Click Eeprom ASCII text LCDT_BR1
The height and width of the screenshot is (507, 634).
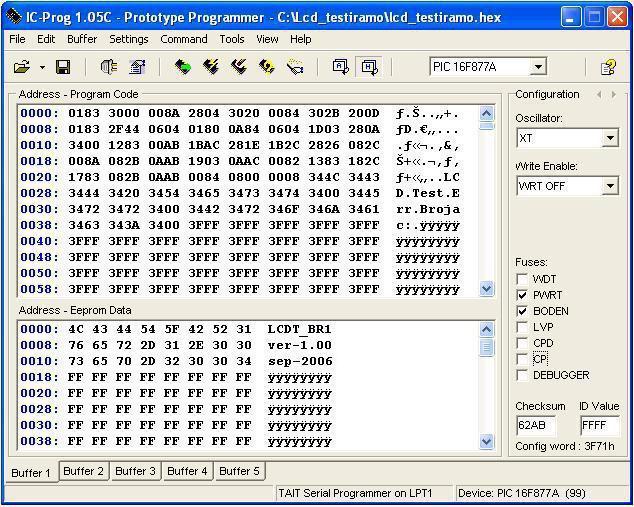(x=300, y=330)
